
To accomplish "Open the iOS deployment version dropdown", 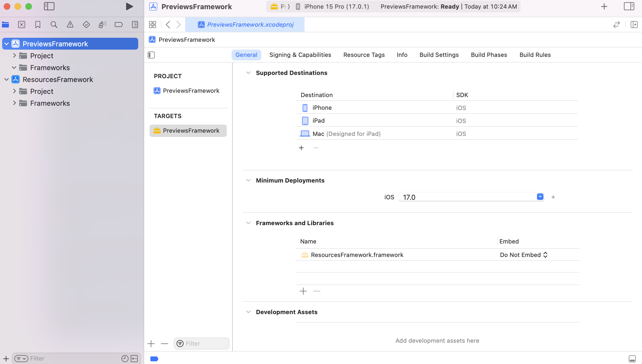I will pyautogui.click(x=540, y=197).
